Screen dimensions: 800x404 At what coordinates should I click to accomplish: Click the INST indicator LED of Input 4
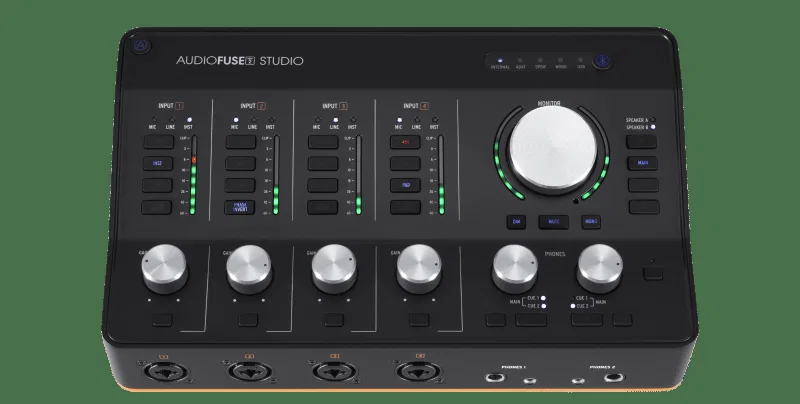click(x=434, y=120)
